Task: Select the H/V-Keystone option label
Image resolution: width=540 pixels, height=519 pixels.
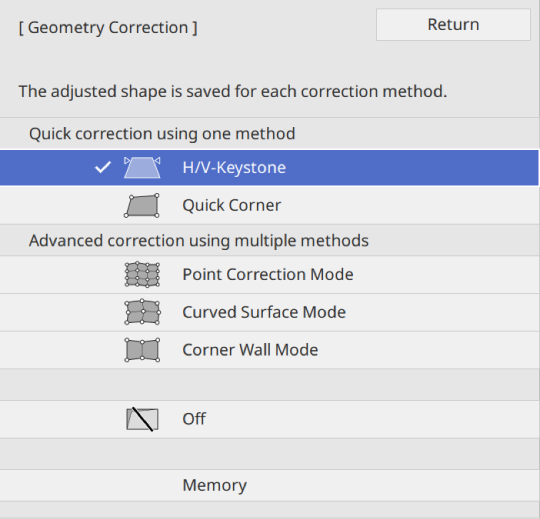Action: tap(234, 168)
